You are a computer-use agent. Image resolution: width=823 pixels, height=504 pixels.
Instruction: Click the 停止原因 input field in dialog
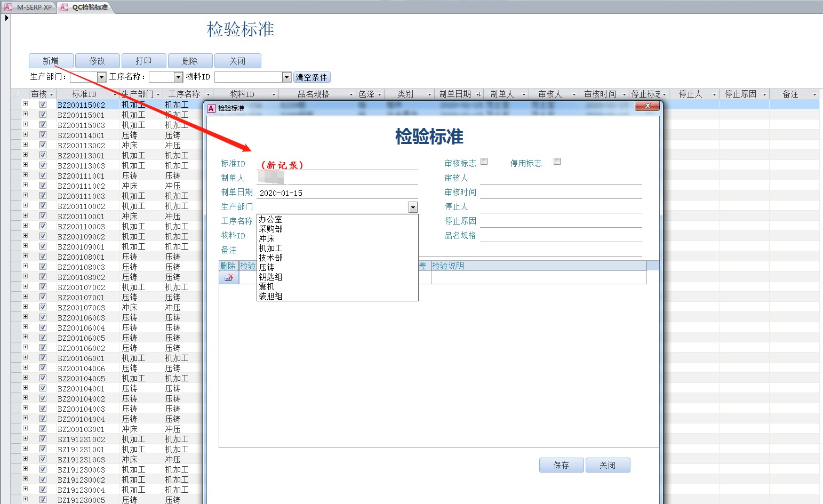tap(561, 221)
